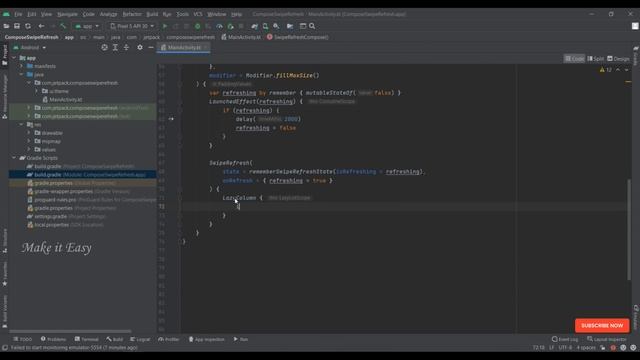Switch editor to Split view
The image size is (640, 360).
(x=596, y=59)
